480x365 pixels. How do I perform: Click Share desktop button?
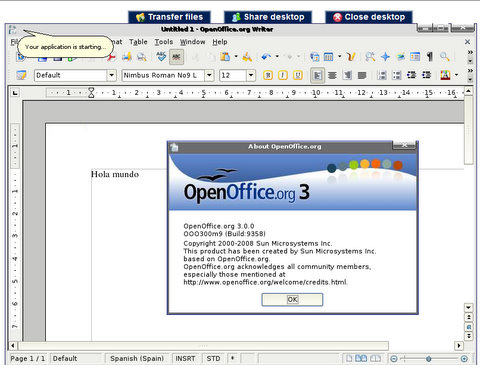click(x=268, y=17)
